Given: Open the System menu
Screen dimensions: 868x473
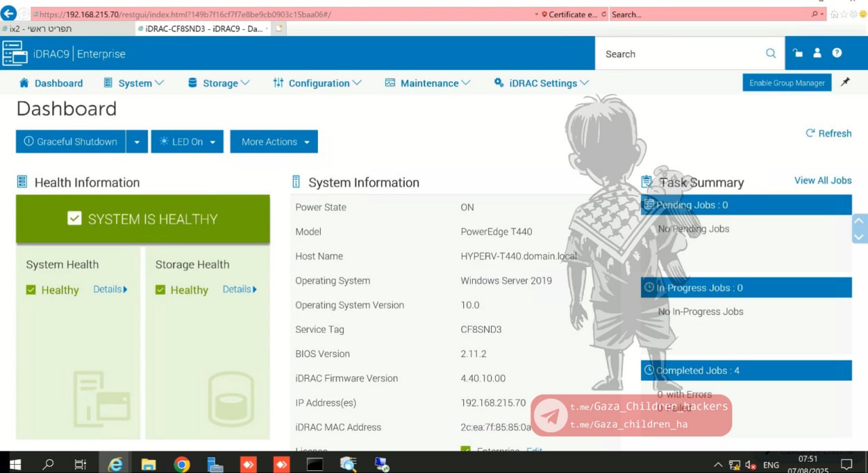Looking at the screenshot, I should tap(134, 83).
